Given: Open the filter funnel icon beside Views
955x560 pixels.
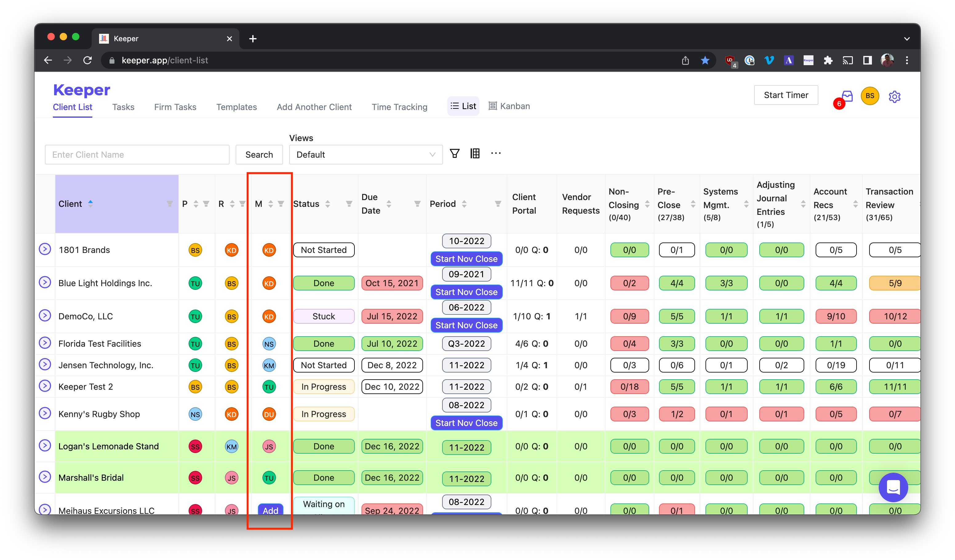Looking at the screenshot, I should click(x=454, y=153).
